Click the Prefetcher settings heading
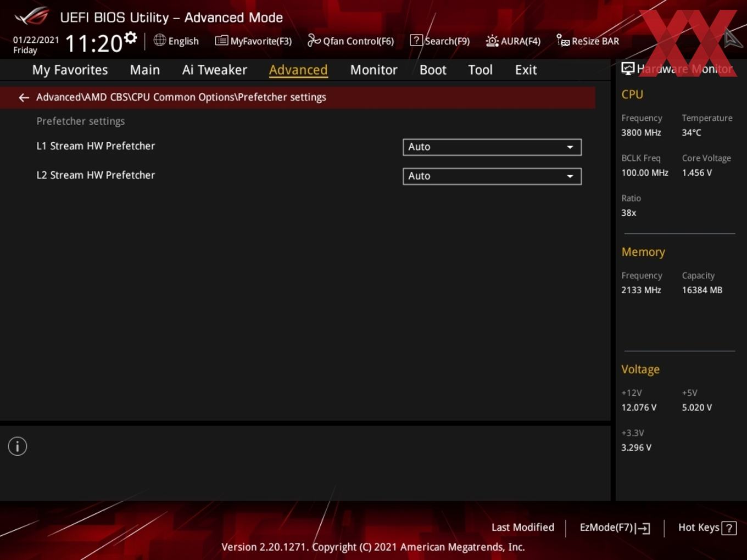Viewport: 747px width, 560px height. tap(80, 121)
